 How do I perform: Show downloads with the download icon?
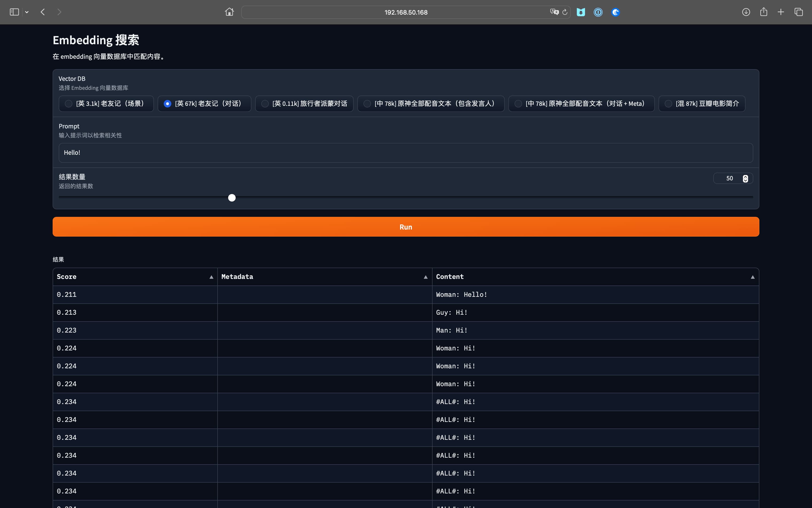tap(746, 12)
